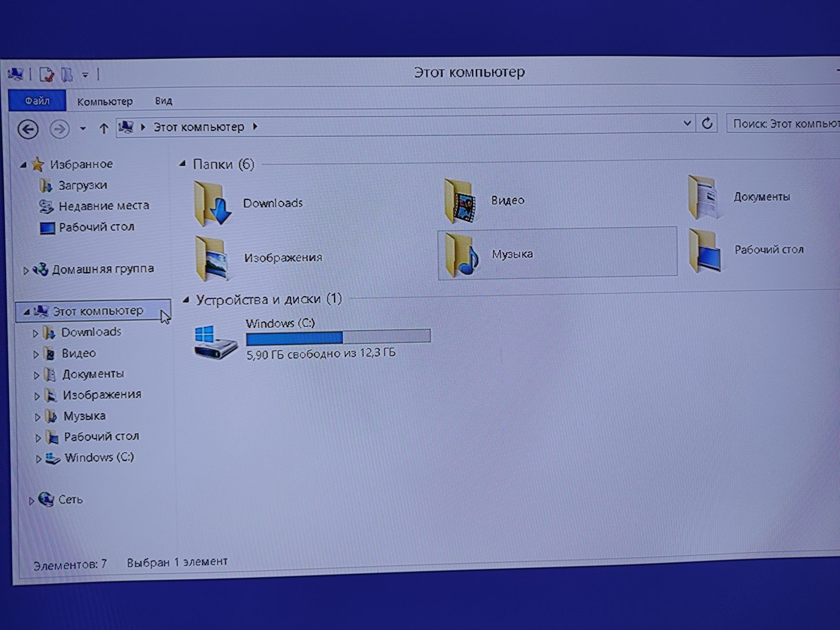Collapse the Этот компьютер tree node
The width and height of the screenshot is (840, 630).
tap(26, 312)
